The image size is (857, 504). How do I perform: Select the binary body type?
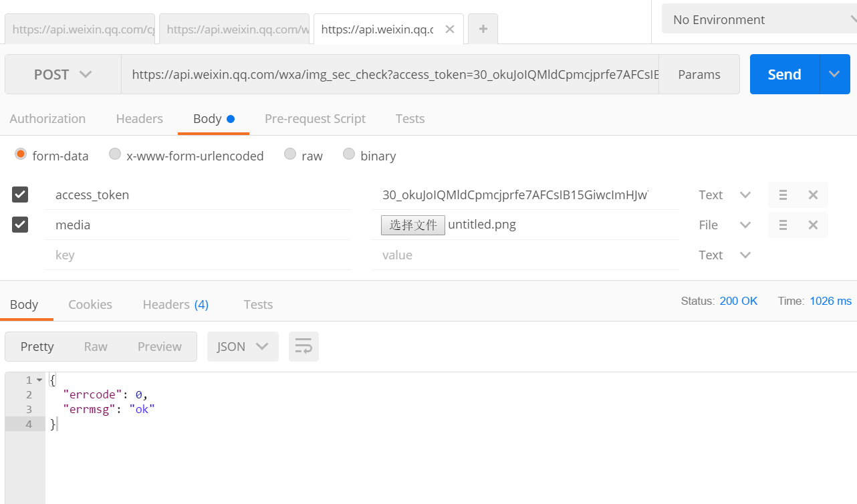[349, 154]
